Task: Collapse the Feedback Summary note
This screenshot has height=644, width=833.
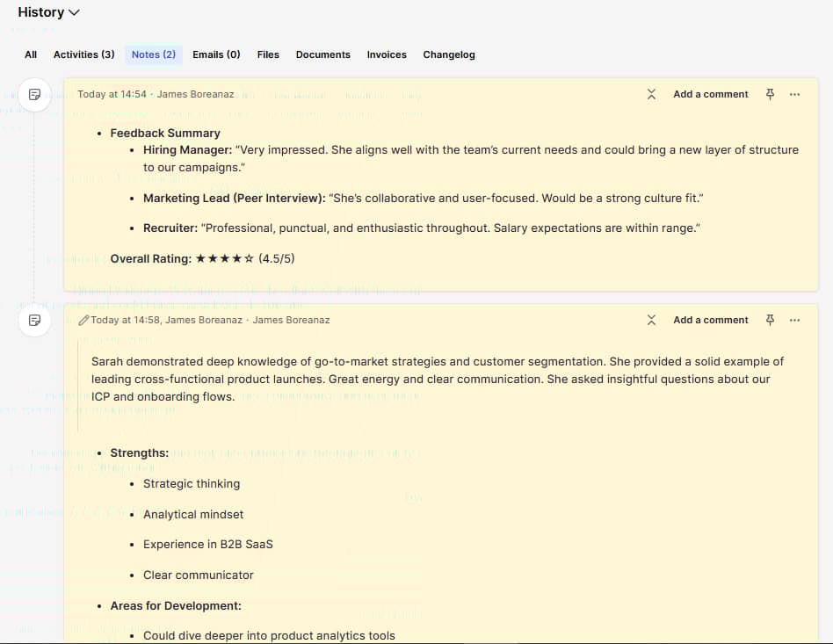Action: coord(651,94)
